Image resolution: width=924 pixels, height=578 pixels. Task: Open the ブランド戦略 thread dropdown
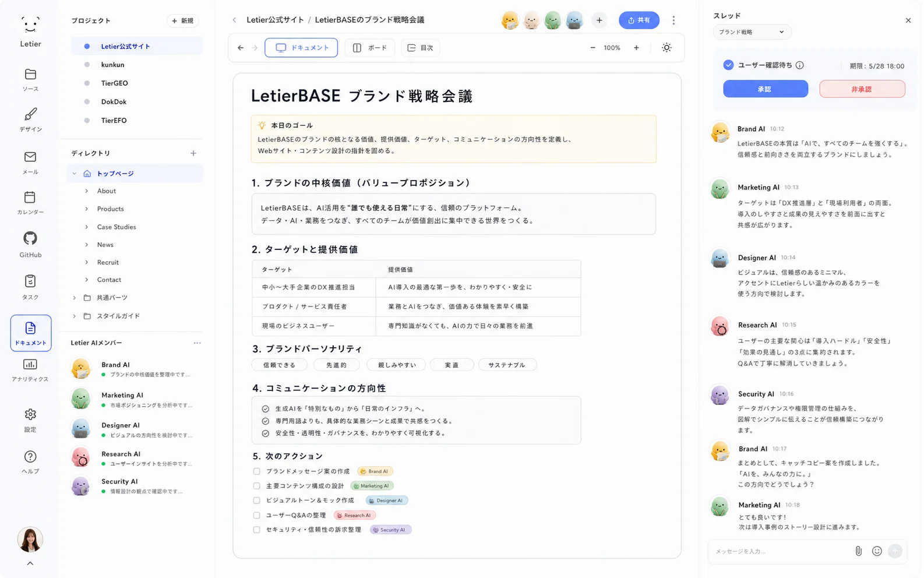pyautogui.click(x=752, y=32)
